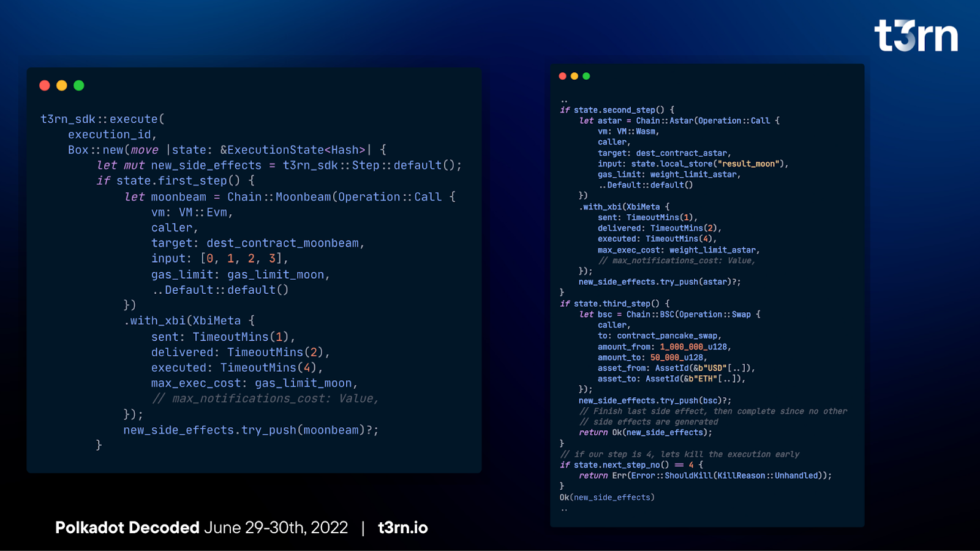Viewport: 980px width, 551px height.
Task: Click the "if state.second_step() {" line
Action: coord(617,110)
